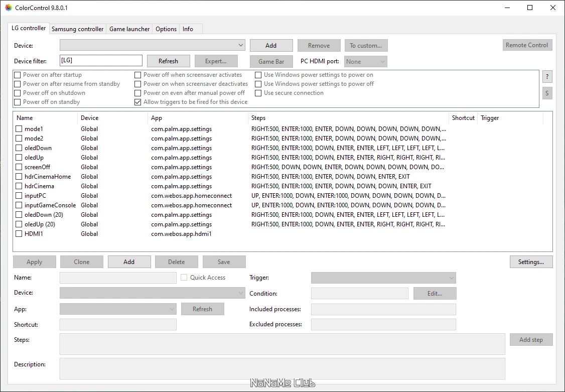The height and width of the screenshot is (392, 565).
Task: Click Add button below the presets list
Action: coord(129,262)
